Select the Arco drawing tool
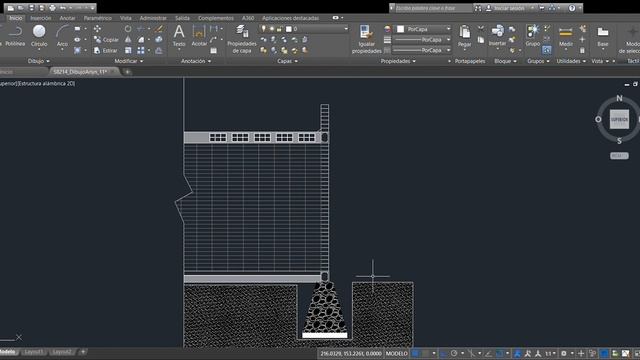 [x=62, y=36]
